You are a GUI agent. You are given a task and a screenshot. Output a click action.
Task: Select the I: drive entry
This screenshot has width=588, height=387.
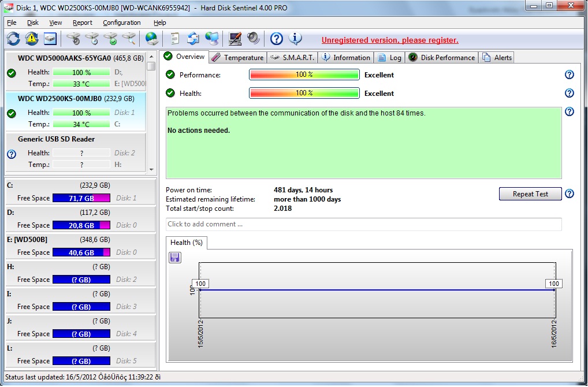coord(81,301)
